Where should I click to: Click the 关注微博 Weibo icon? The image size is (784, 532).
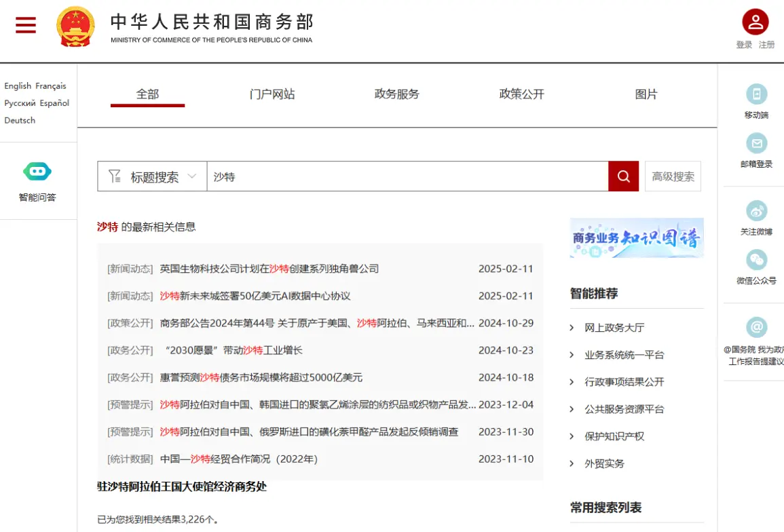pyautogui.click(x=756, y=211)
